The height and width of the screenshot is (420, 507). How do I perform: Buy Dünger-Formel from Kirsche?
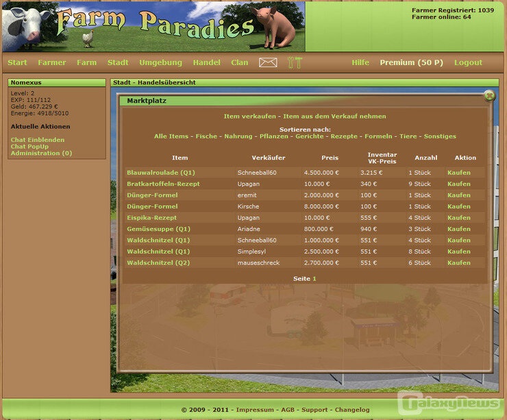[459, 207]
